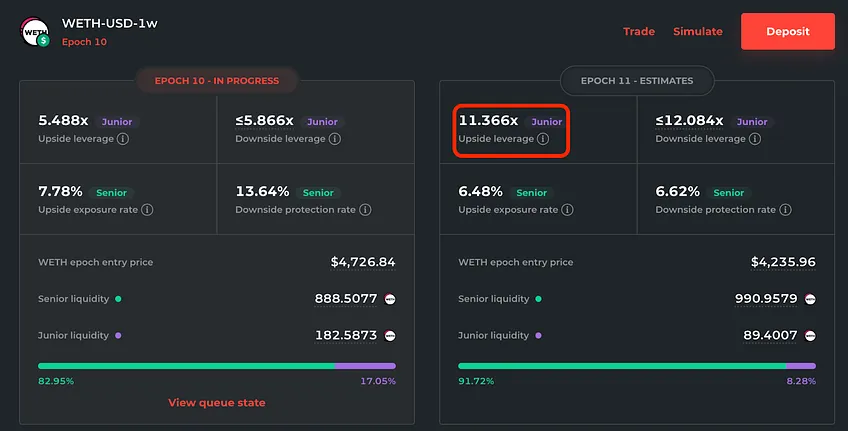Show info for 6.48% Upside exposure rate
This screenshot has width=848, height=431.
click(567, 210)
